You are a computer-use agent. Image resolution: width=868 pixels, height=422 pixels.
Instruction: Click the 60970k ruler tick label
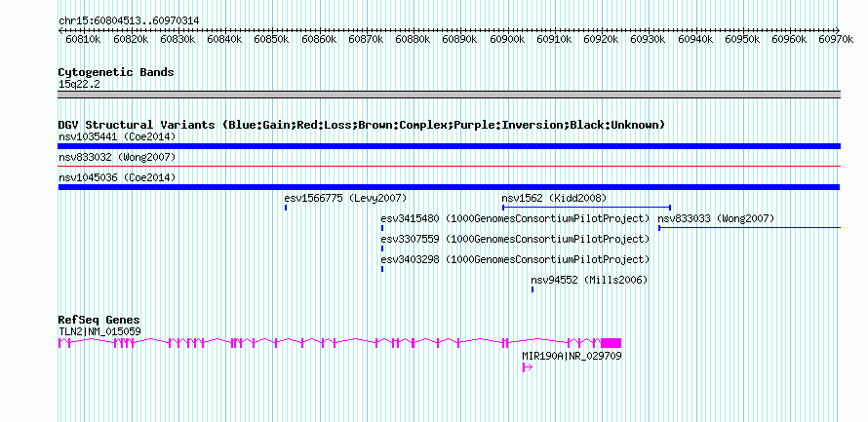pyautogui.click(x=838, y=39)
